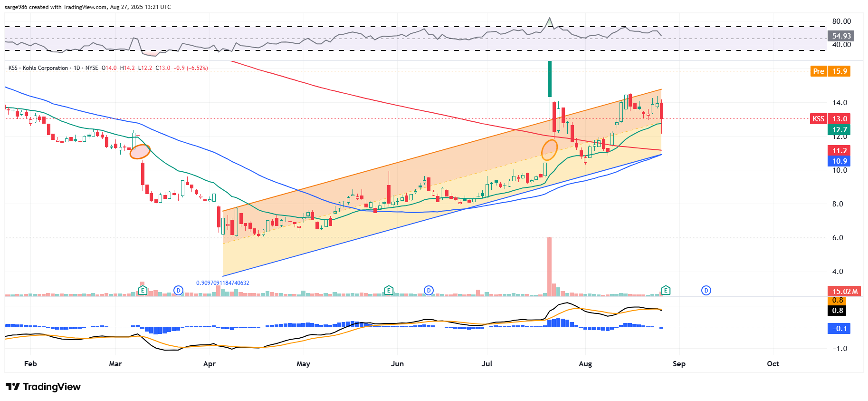Screen dimensions: 868x401
Task: Click the 15.02 M volume label
Action: pyautogui.click(x=844, y=291)
